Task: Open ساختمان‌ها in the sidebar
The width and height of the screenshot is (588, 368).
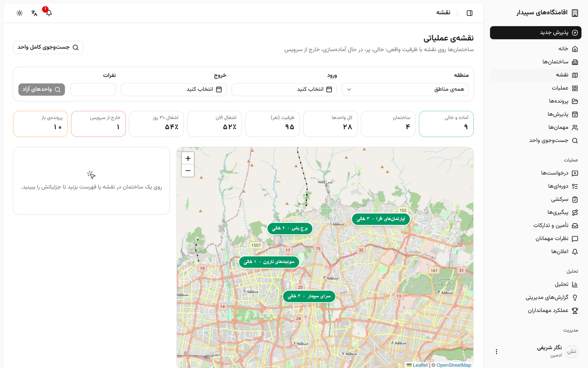Action: [535, 62]
